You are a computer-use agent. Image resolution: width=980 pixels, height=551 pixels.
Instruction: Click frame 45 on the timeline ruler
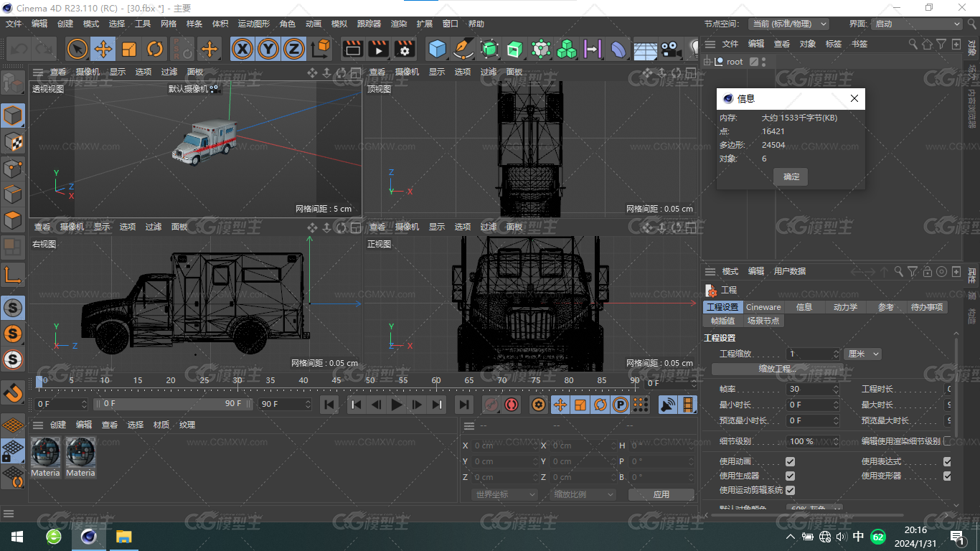click(x=336, y=380)
